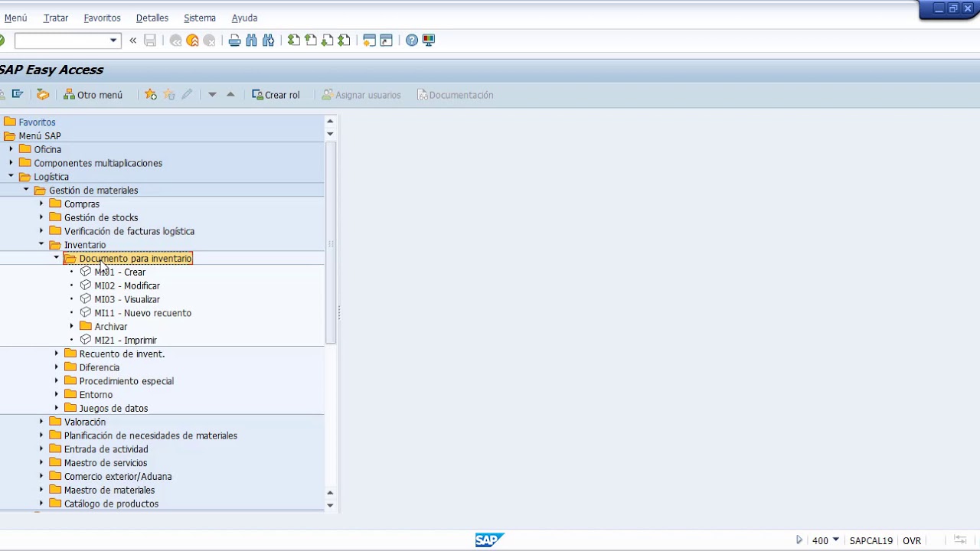Click the Print icon
The height and width of the screenshot is (551, 980).
point(235,41)
